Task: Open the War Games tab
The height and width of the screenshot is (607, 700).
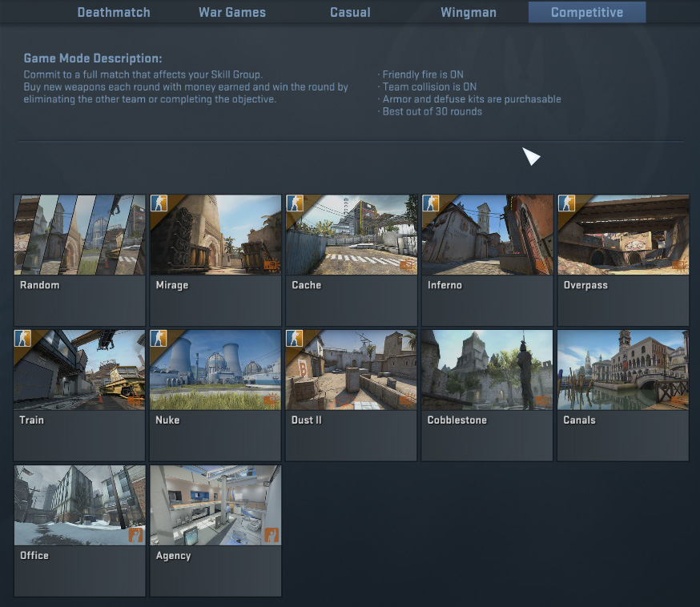Action: pos(232,12)
